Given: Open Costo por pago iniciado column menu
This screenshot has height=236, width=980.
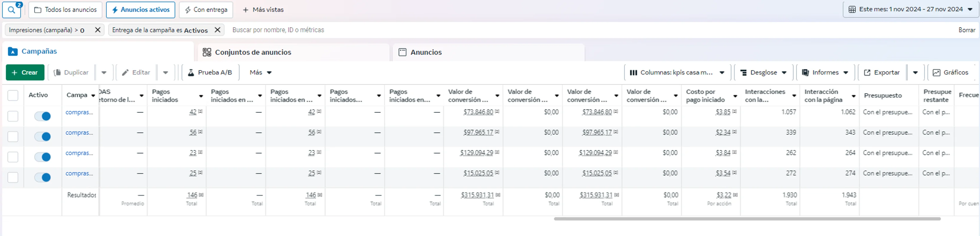Looking at the screenshot, I should tap(735, 96).
